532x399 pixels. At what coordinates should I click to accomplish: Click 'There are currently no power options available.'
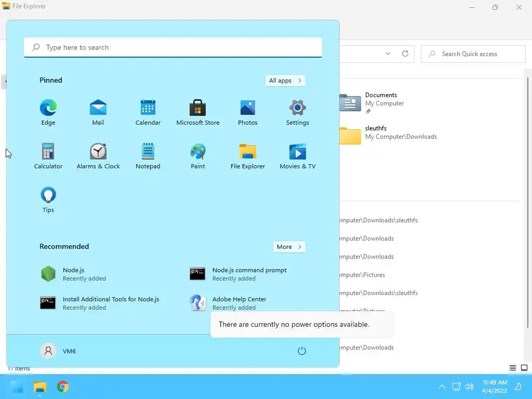point(294,324)
